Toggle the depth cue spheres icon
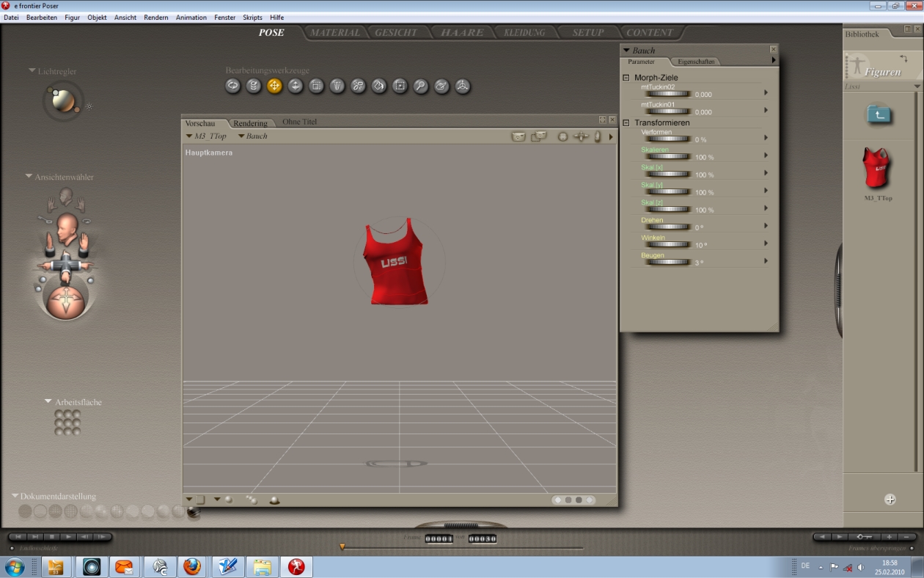 click(x=252, y=500)
